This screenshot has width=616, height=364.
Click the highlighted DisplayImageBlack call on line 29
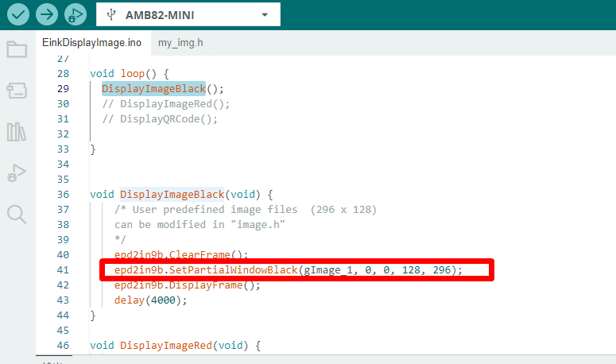(153, 89)
